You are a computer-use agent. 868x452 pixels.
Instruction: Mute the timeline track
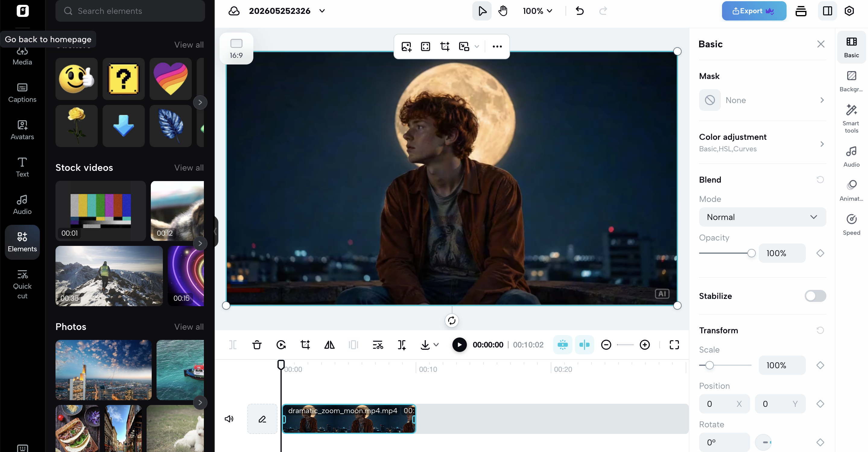coord(229,419)
